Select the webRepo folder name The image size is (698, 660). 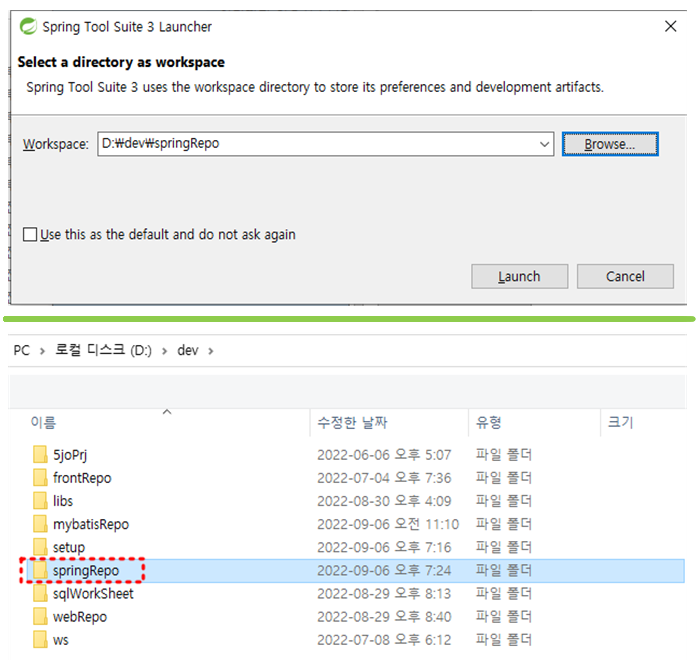click(x=80, y=617)
